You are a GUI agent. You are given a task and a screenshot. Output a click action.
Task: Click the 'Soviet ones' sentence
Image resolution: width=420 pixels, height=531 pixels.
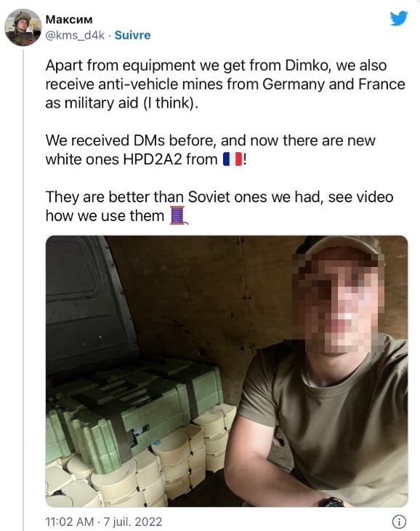tap(219, 207)
